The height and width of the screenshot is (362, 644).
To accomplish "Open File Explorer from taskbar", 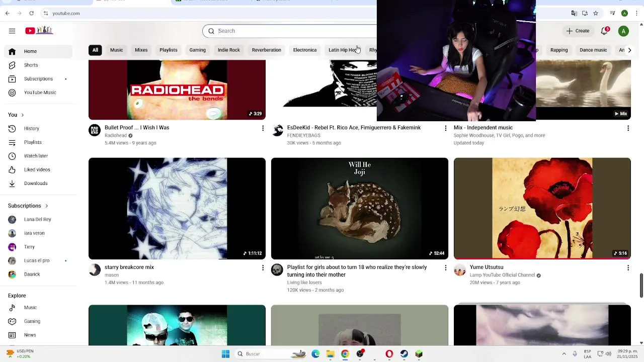I will (331, 354).
